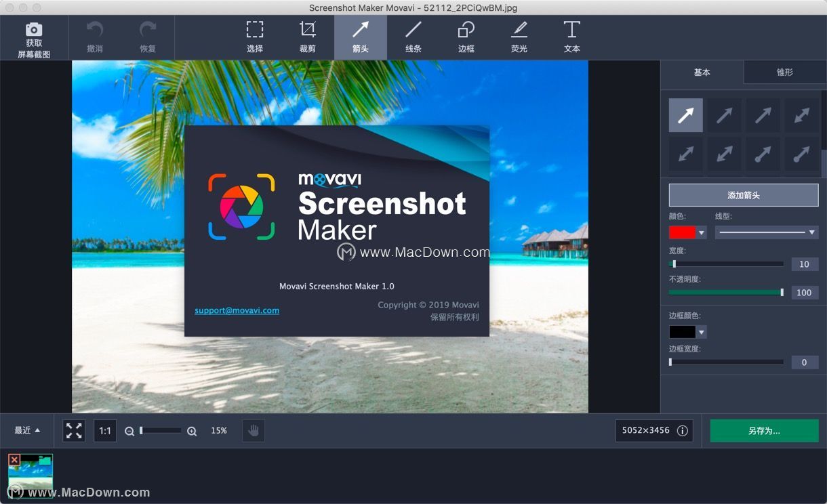Click the zoom level slider track
This screenshot has width=827, height=504.
tap(161, 431)
